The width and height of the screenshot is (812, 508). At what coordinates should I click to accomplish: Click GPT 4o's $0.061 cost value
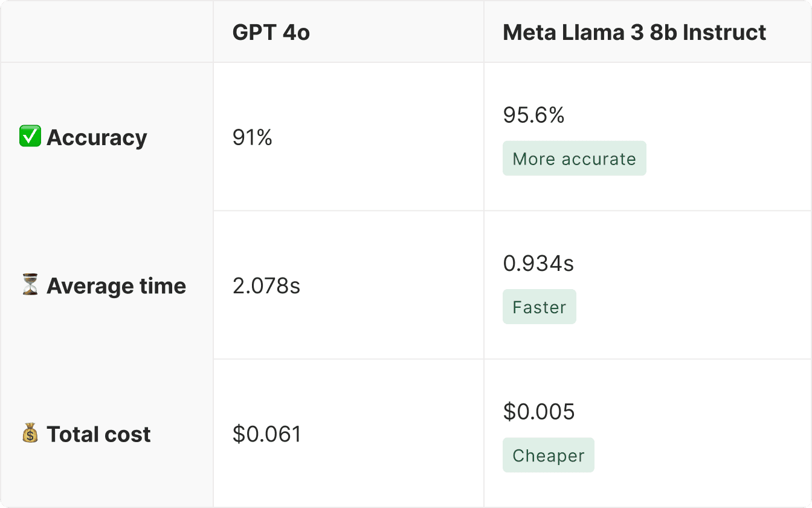(266, 434)
